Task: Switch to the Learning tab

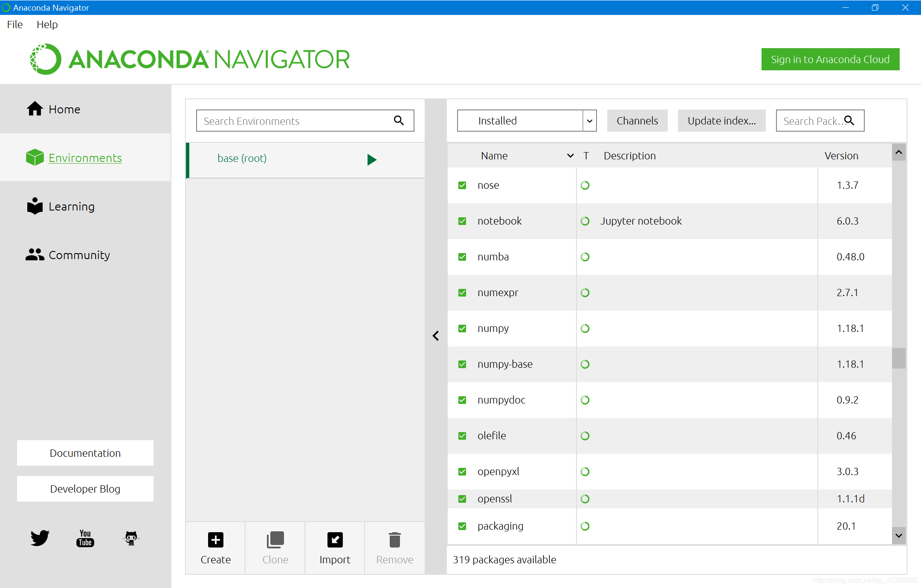Action: pyautogui.click(x=85, y=206)
